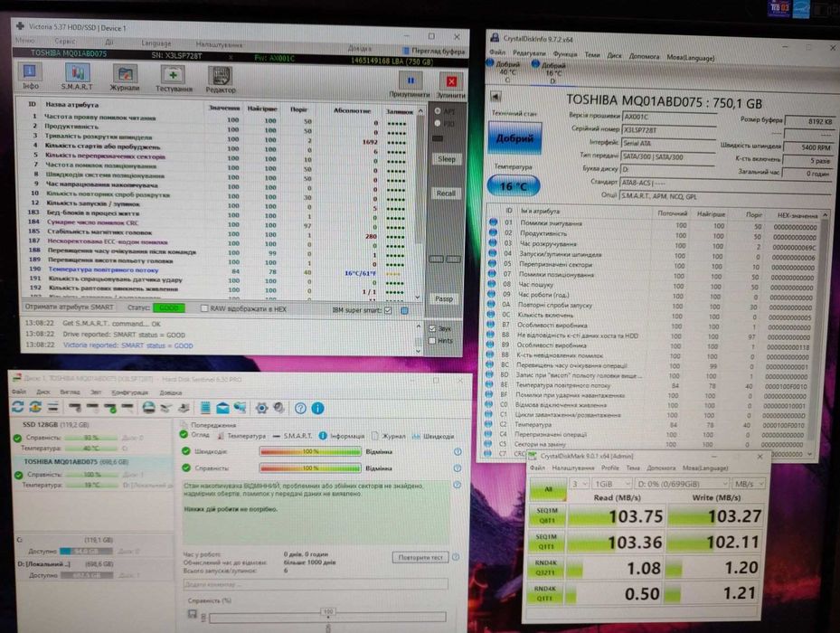The width and height of the screenshot is (840, 633).
Task: Toggle IBM super smart checkbox
Action: tap(388, 310)
